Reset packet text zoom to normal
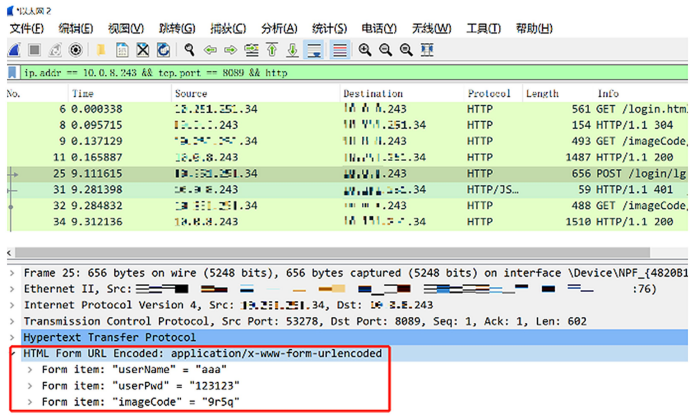Viewport: 696px width, 417px height. 406,50
